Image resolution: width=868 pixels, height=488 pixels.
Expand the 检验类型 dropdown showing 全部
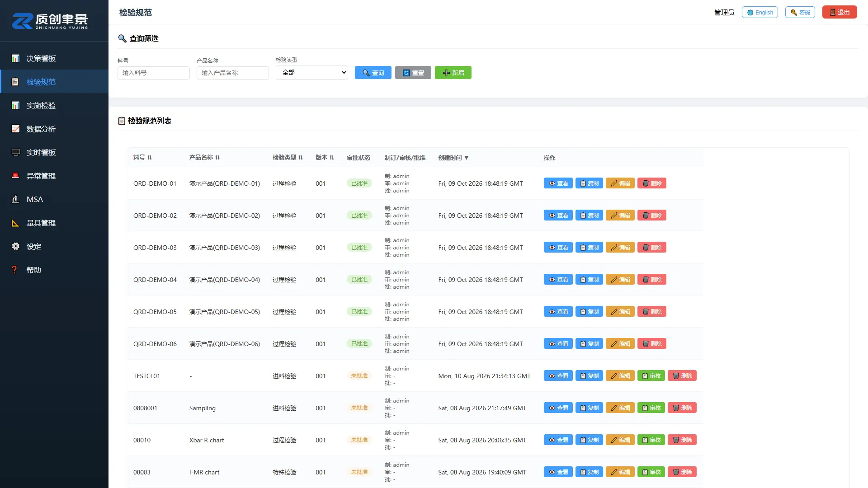click(x=312, y=73)
